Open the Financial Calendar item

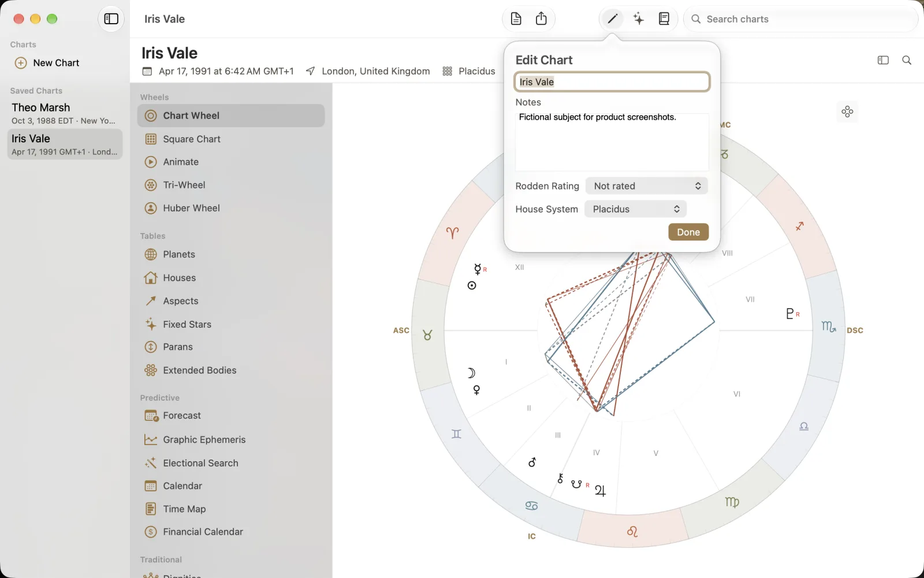point(231,532)
